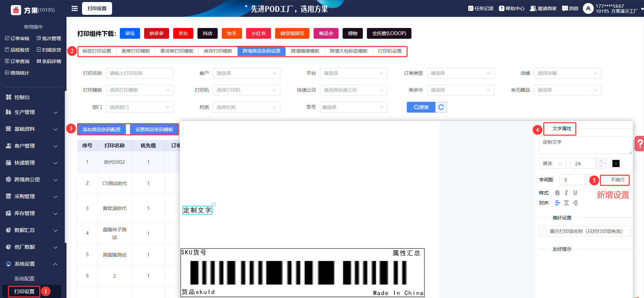This screenshot has height=298, width=644.
Task: Expand 客户管理 menu
Action: click(x=32, y=146)
